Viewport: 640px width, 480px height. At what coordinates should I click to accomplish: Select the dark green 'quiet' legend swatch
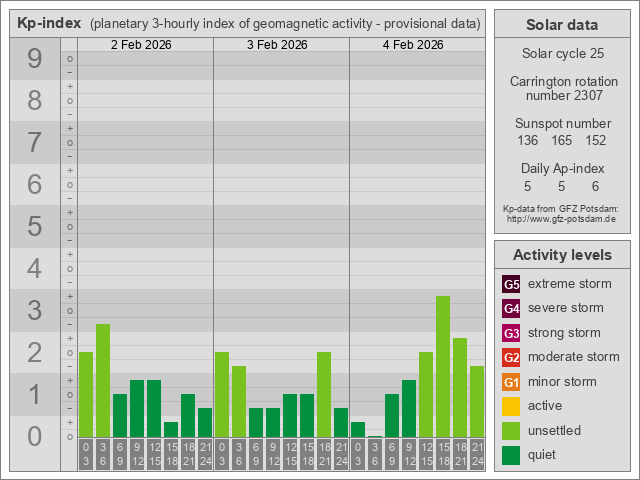(x=511, y=455)
